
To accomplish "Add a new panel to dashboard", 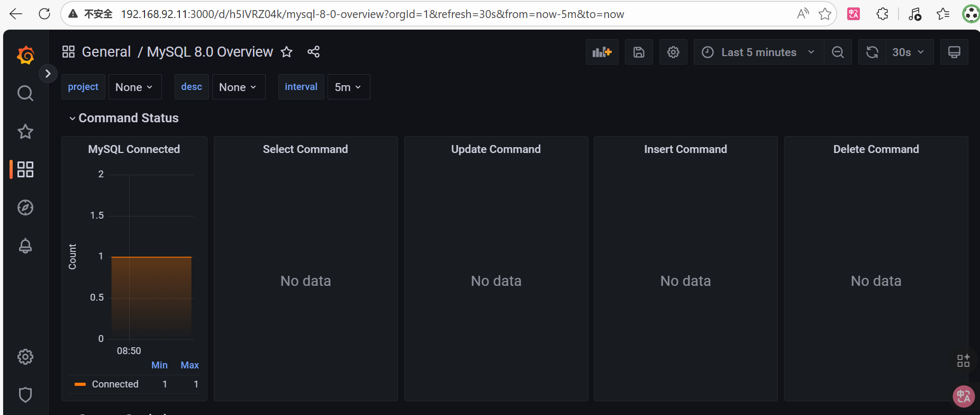I will (x=602, y=52).
